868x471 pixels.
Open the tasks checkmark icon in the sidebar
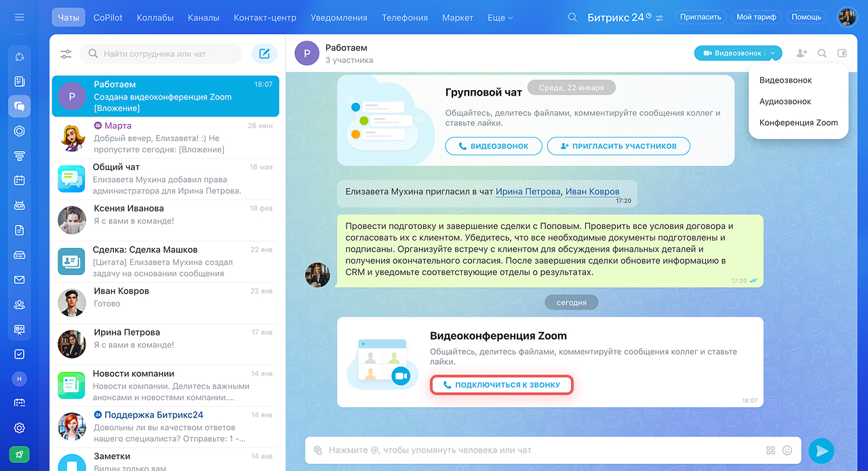pyautogui.click(x=19, y=354)
